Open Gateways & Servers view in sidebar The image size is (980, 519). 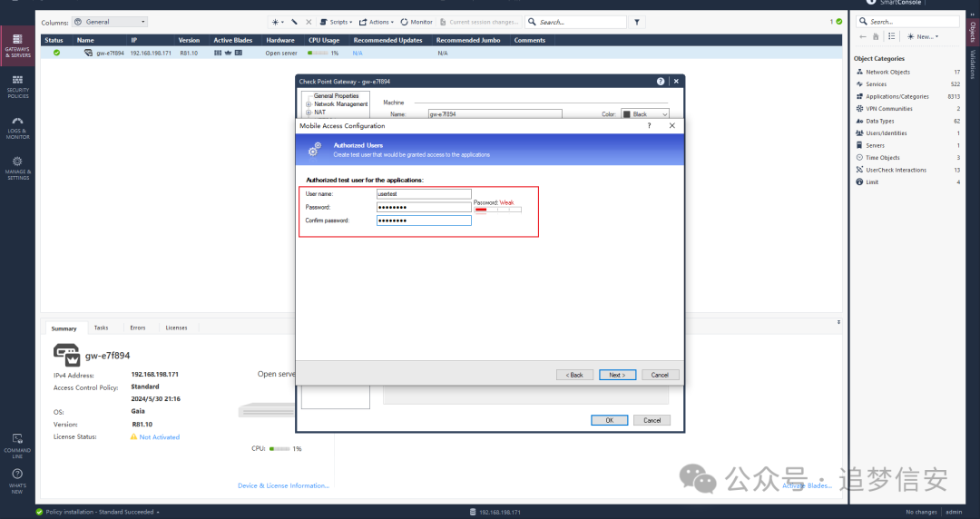tap(17, 45)
